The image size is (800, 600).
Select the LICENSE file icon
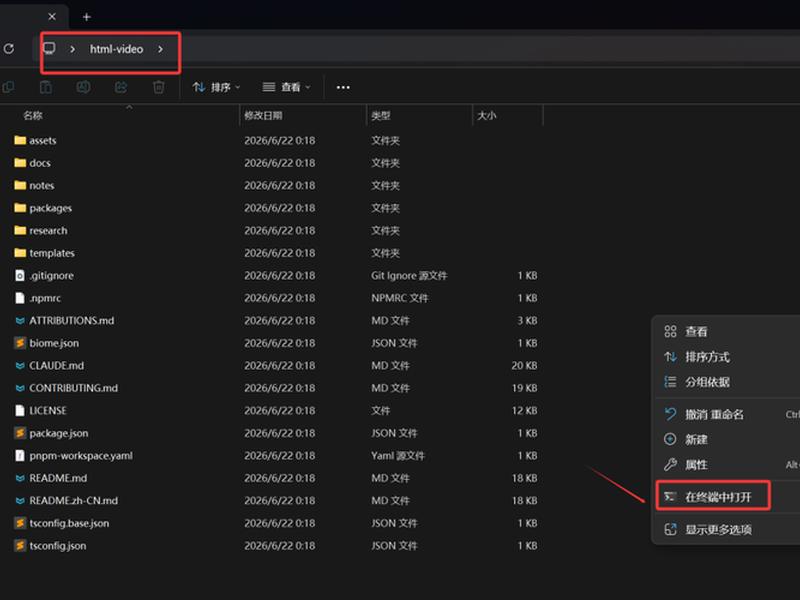20,410
